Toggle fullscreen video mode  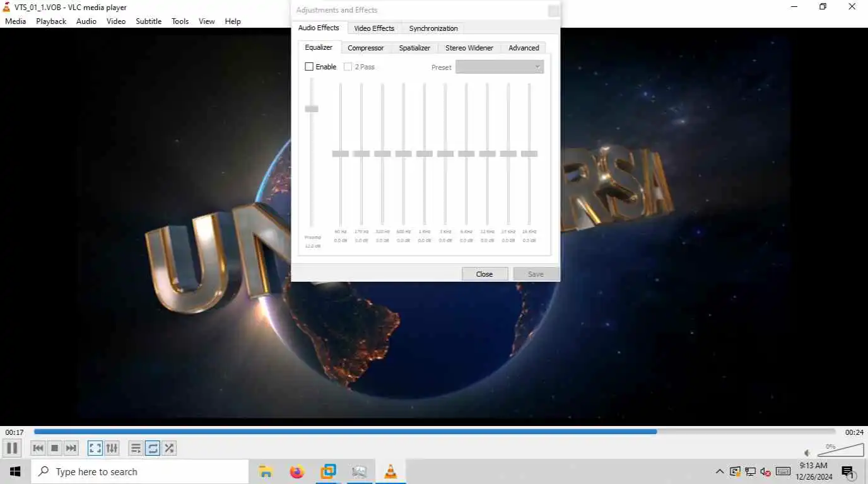click(95, 448)
